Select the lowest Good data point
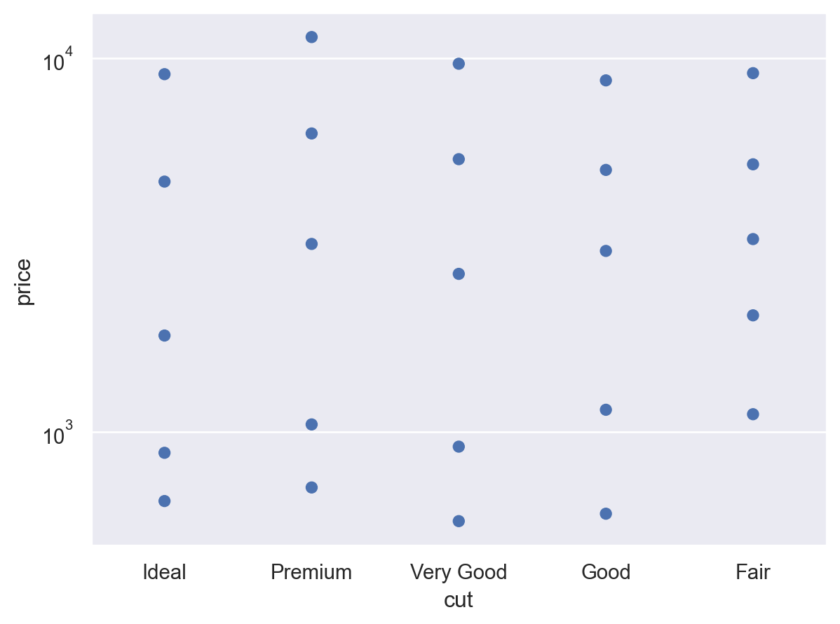Screen dimensions: 840x624 pyautogui.click(x=605, y=514)
